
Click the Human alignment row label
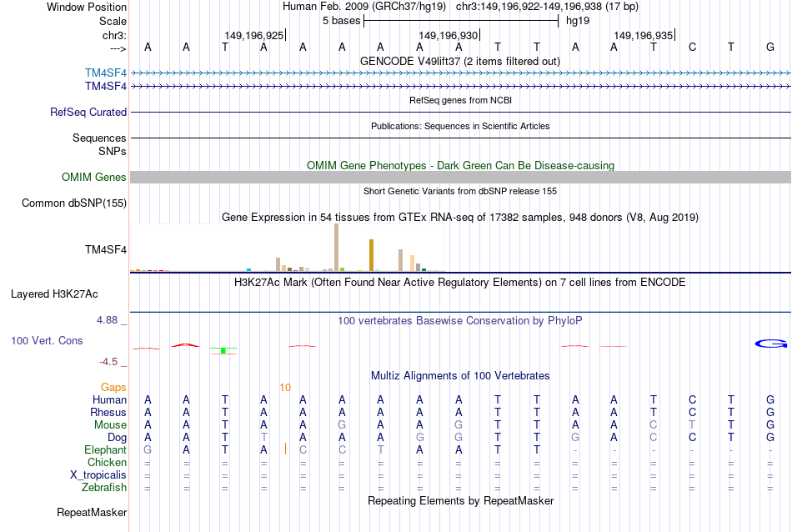pos(109,399)
